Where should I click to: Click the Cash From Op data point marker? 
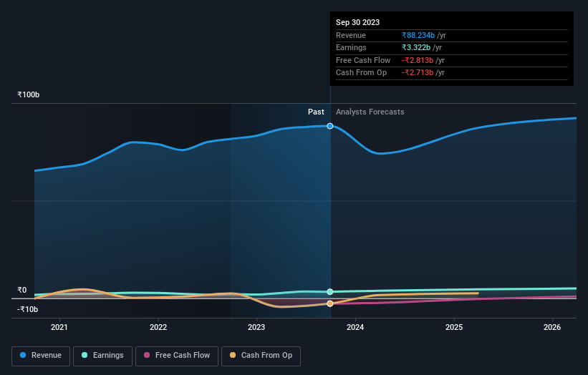[x=330, y=303]
